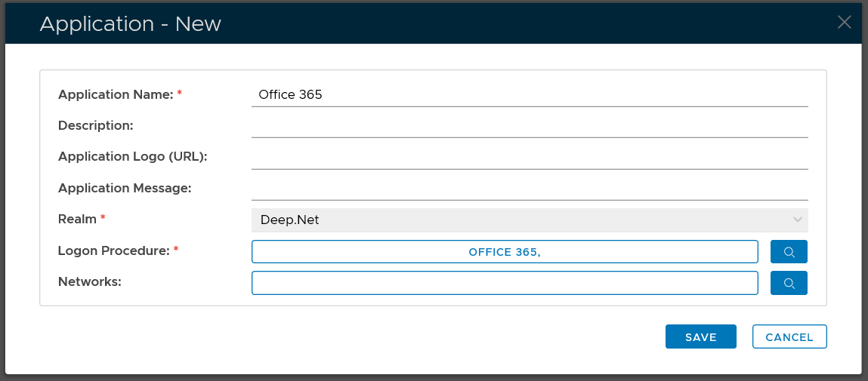868x381 pixels.
Task: Click the "Description:" label text
Action: point(95,125)
